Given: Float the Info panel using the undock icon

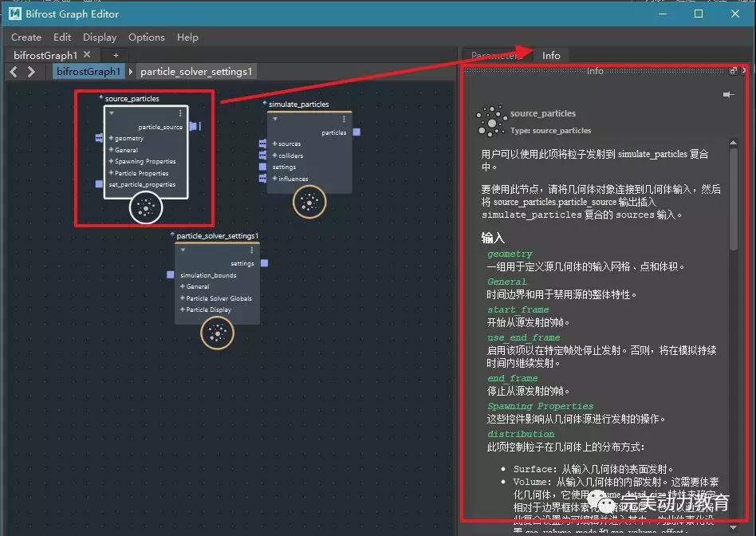Looking at the screenshot, I should point(733,71).
